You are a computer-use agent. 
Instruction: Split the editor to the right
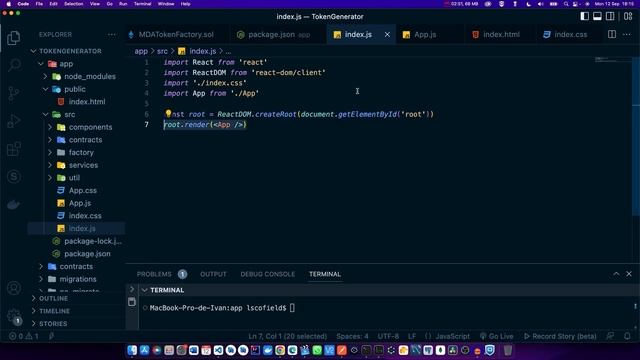(612, 35)
